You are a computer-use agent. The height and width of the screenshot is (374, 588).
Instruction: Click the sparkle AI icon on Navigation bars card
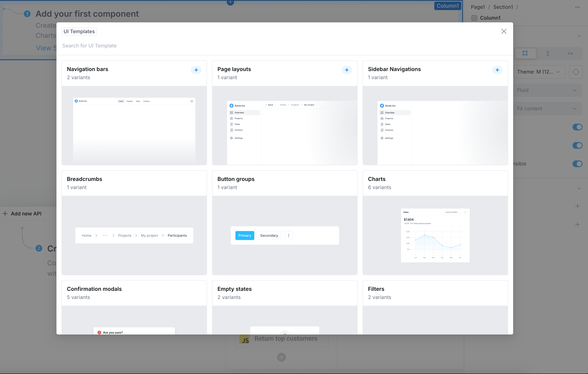point(196,70)
